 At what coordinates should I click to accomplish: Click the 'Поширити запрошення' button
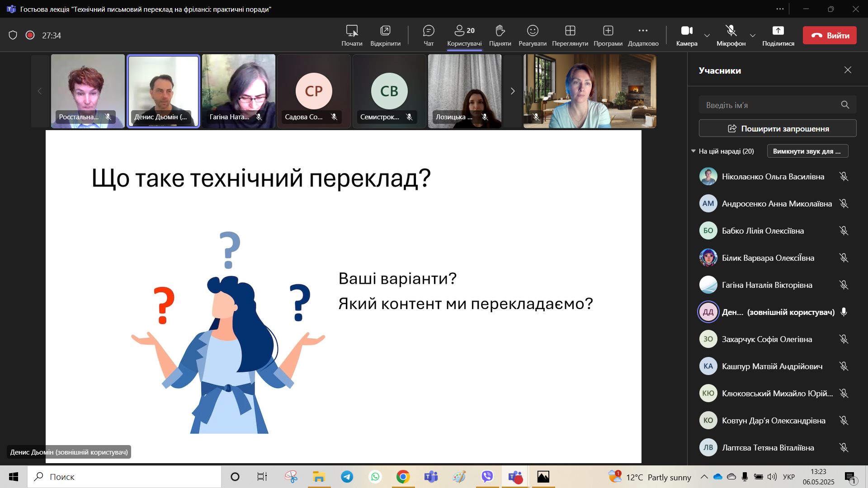click(778, 128)
